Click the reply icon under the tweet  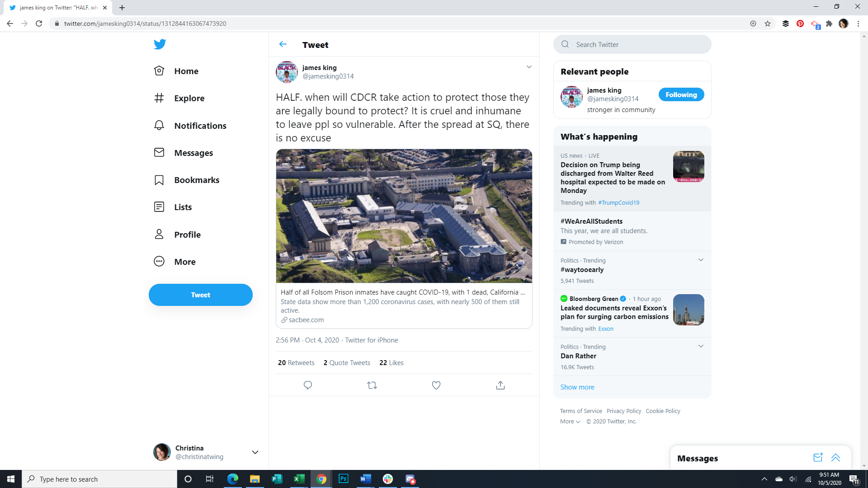click(308, 385)
